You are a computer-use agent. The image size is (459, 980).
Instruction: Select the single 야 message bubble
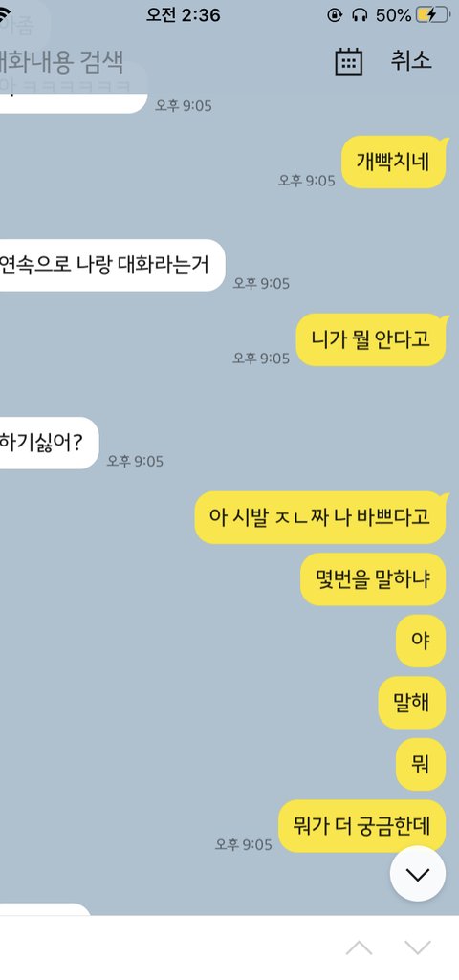click(x=421, y=641)
